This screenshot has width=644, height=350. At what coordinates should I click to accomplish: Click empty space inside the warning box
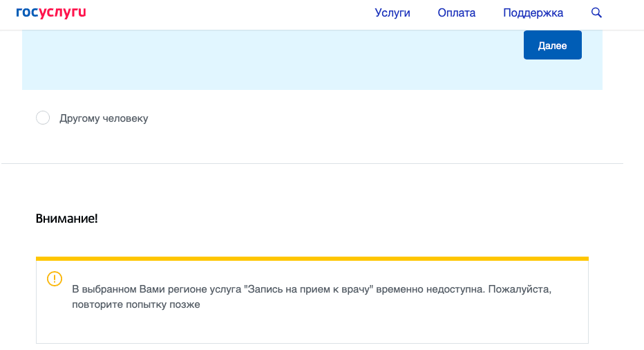(x=370, y=327)
